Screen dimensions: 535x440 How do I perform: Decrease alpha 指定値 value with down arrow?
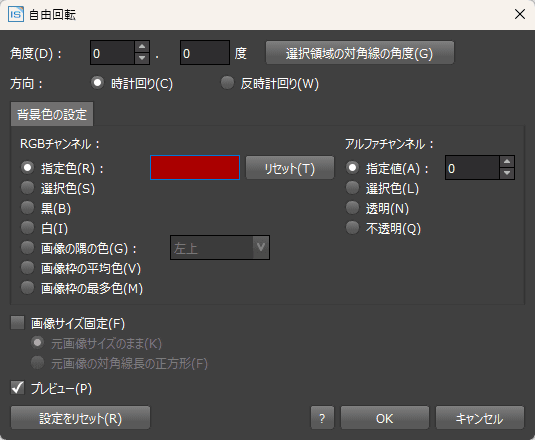pos(507,173)
